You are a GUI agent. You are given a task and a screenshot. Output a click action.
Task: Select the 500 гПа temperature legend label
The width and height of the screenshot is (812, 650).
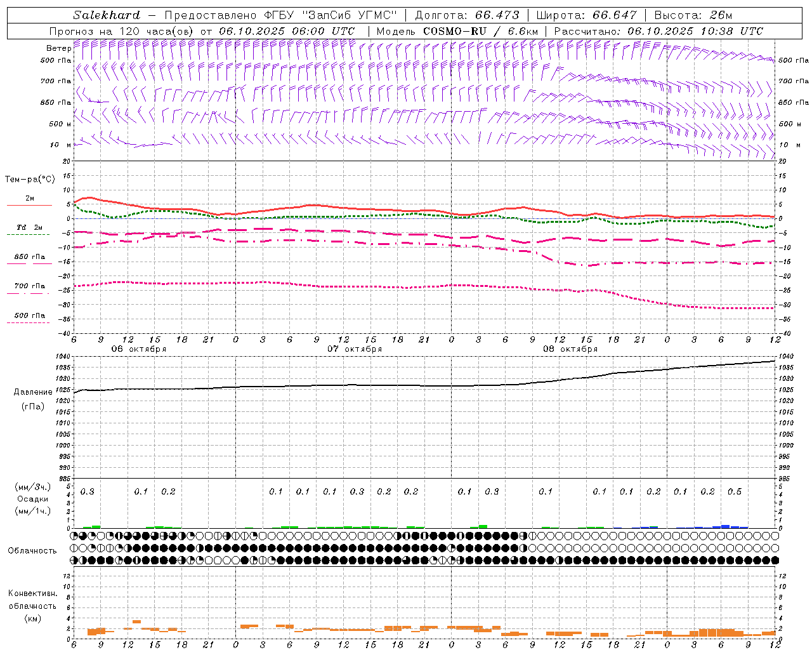(x=30, y=315)
